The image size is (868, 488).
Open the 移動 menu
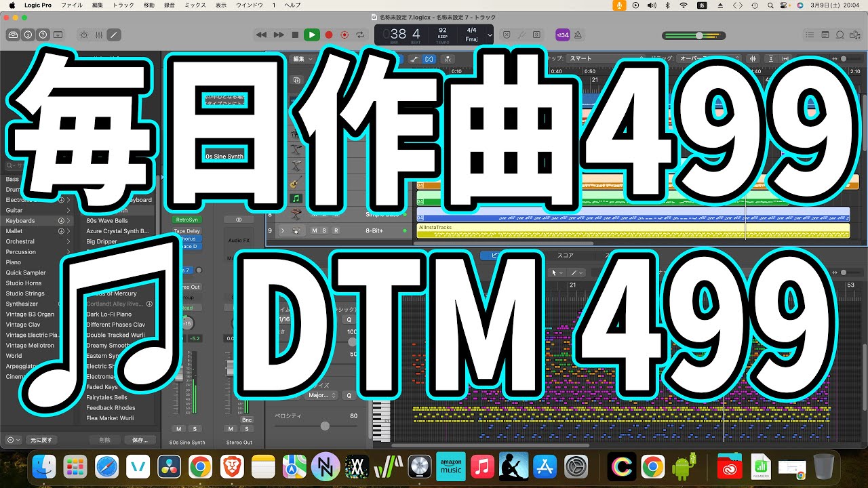tap(149, 5)
